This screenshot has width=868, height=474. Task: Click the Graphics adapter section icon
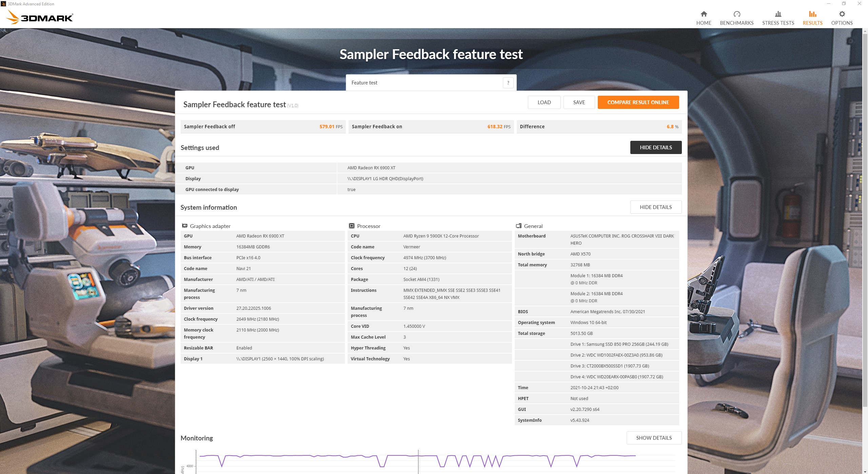click(x=185, y=226)
